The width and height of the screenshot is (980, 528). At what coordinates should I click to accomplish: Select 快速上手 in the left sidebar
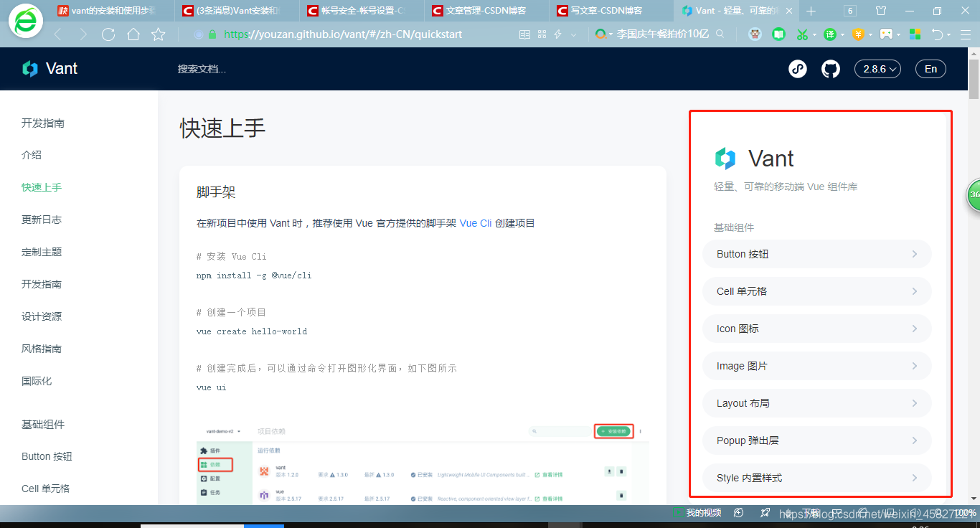tap(42, 187)
